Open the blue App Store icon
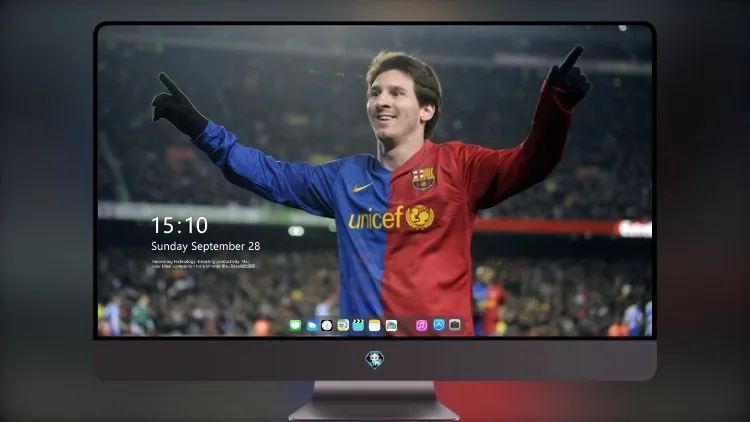 pyautogui.click(x=439, y=325)
